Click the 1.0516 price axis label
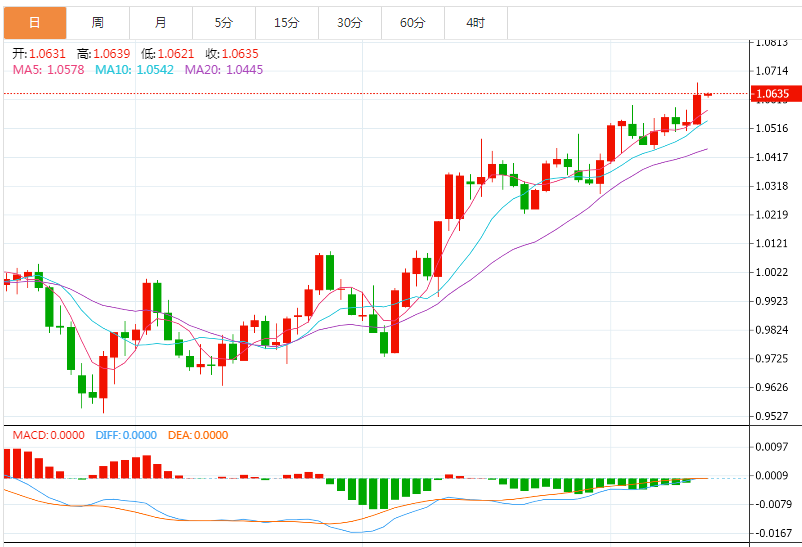Viewport: 802px width, 547px height. pyautogui.click(x=772, y=128)
